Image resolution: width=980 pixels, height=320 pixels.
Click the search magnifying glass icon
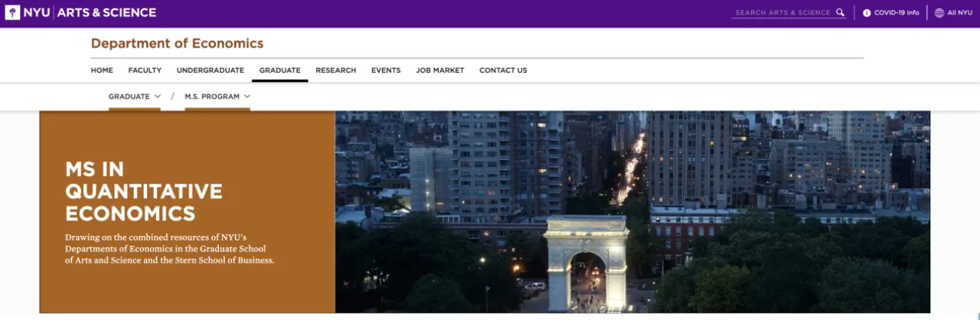[840, 13]
